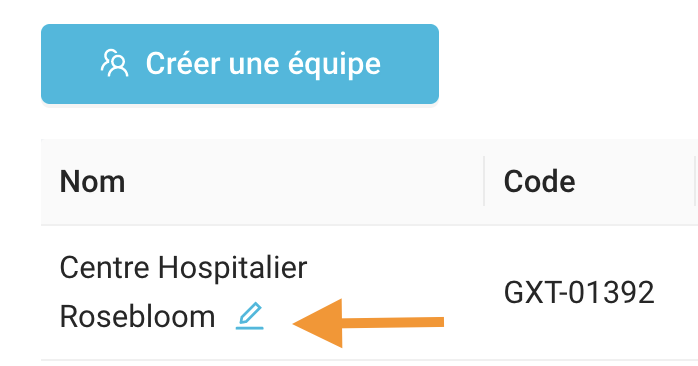The image size is (698, 366).
Task: Select the divider right of Code column
Action: [x=694, y=181]
